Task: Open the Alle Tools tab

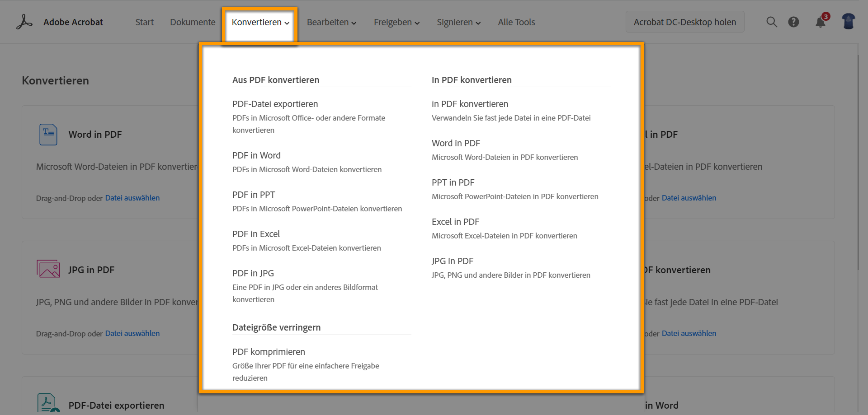Action: pyautogui.click(x=516, y=22)
